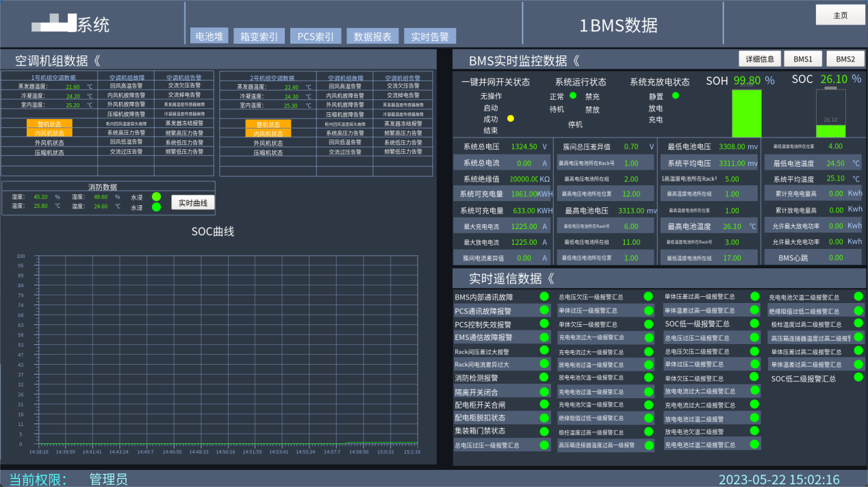
Task: Switch to the 电池堆 tab
Action: tap(209, 36)
